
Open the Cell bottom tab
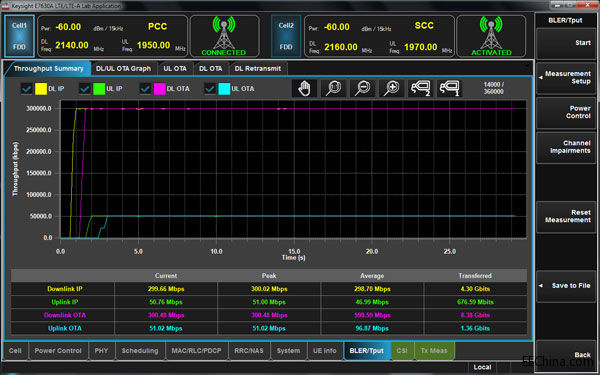pos(15,351)
